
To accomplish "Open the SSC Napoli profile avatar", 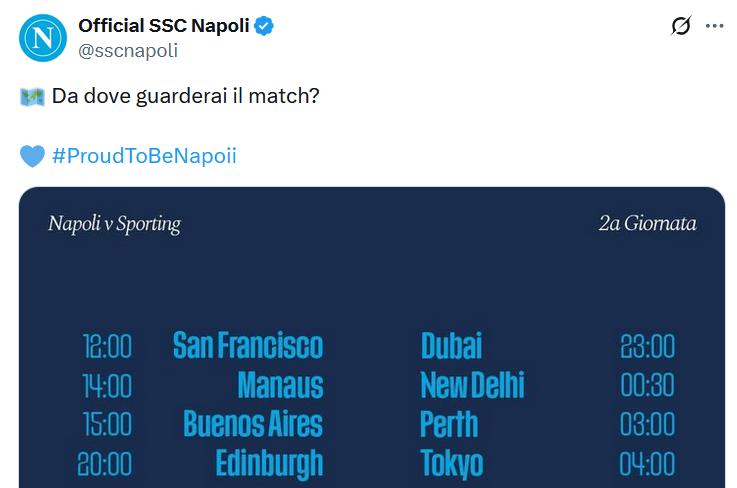I will click(x=42, y=38).
